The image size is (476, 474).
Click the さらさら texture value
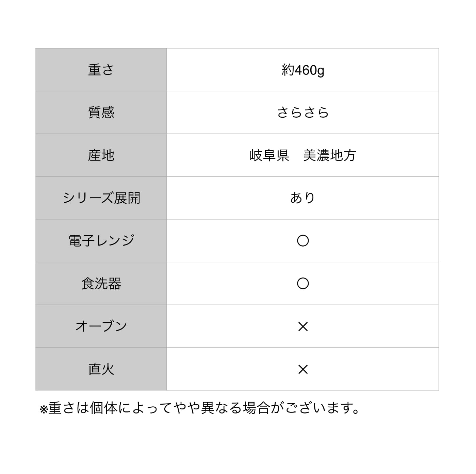click(x=302, y=113)
